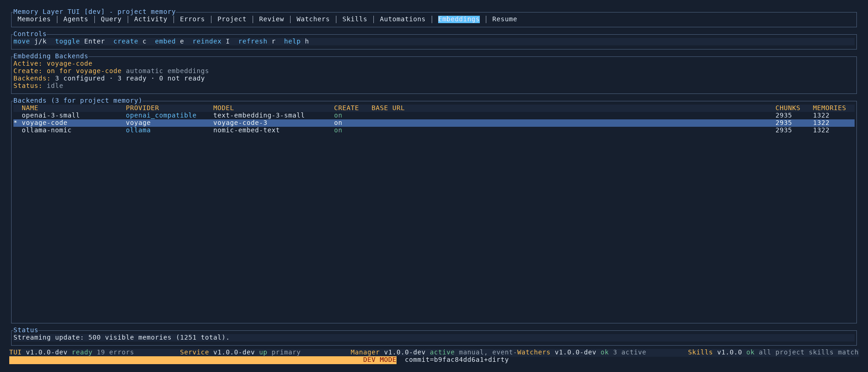The image size is (868, 372).
Task: Open the Query tab
Action: 111,19
